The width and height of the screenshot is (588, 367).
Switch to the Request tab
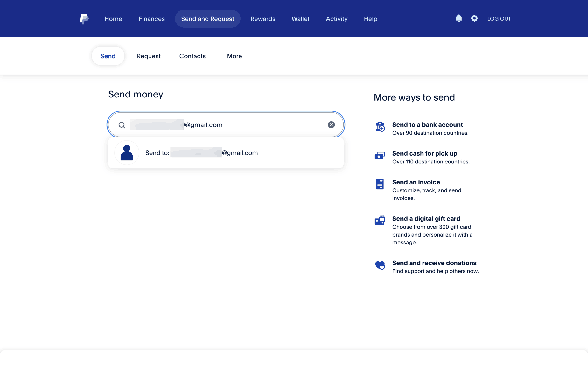click(x=148, y=56)
